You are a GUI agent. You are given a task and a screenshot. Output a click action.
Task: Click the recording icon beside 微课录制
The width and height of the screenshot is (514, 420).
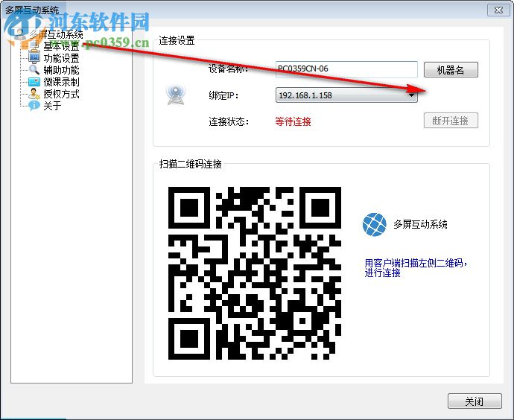[x=34, y=82]
